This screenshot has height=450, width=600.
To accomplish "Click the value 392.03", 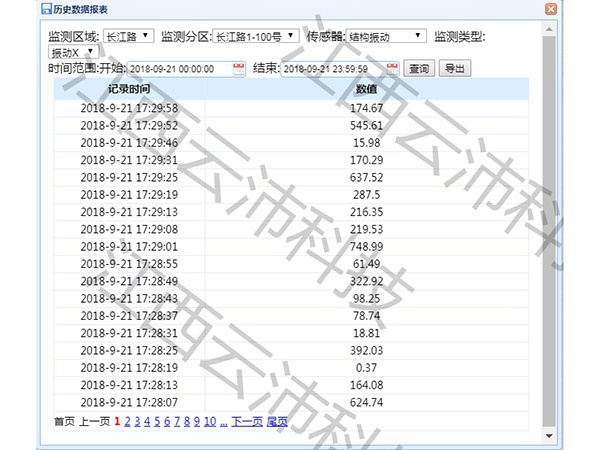I will click(367, 351).
